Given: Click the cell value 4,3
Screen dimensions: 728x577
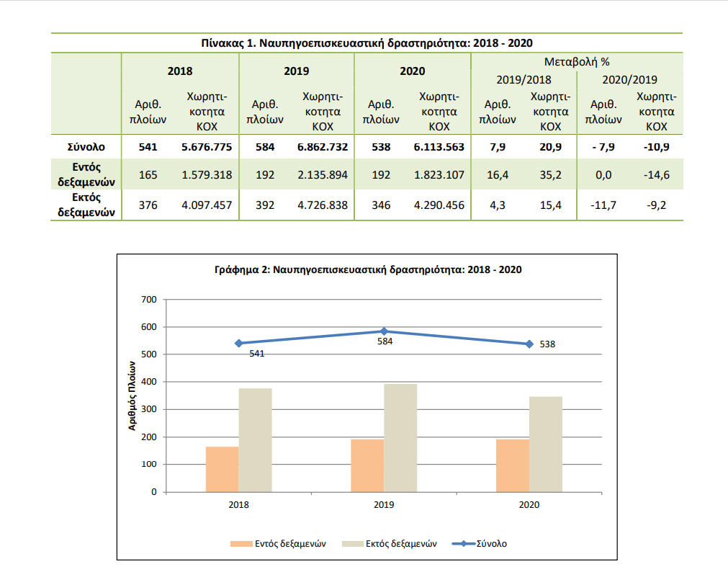Looking at the screenshot, I should (498, 205).
